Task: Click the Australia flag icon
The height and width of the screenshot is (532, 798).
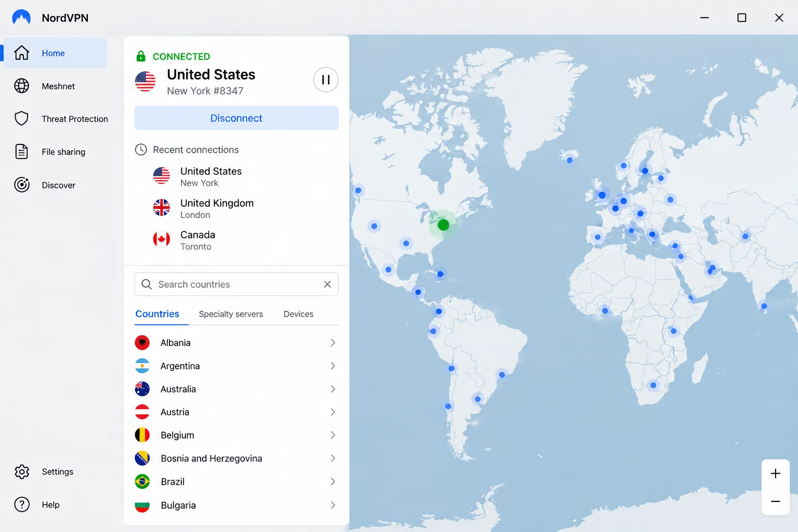Action: click(142, 389)
